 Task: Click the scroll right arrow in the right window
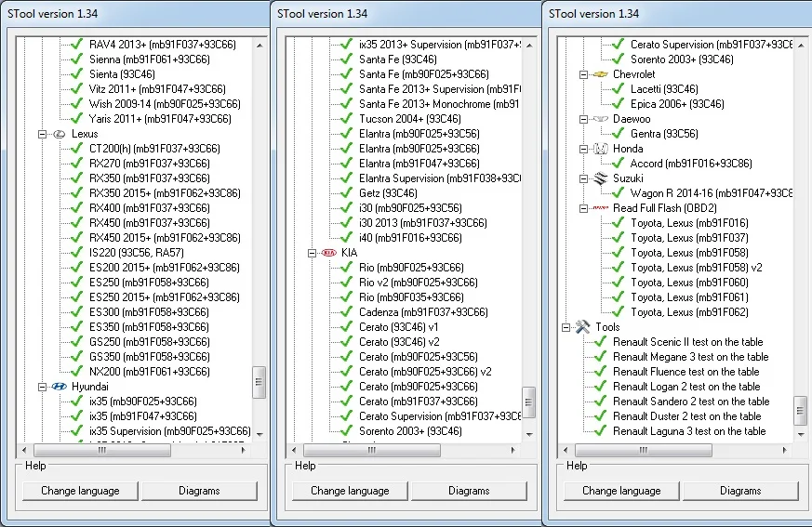(x=785, y=451)
